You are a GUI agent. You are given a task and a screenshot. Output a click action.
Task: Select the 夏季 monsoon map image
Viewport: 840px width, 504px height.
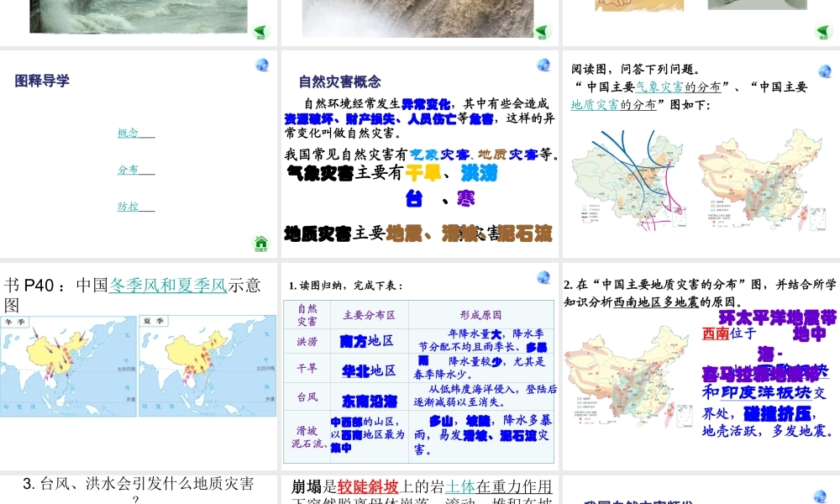pos(207,365)
